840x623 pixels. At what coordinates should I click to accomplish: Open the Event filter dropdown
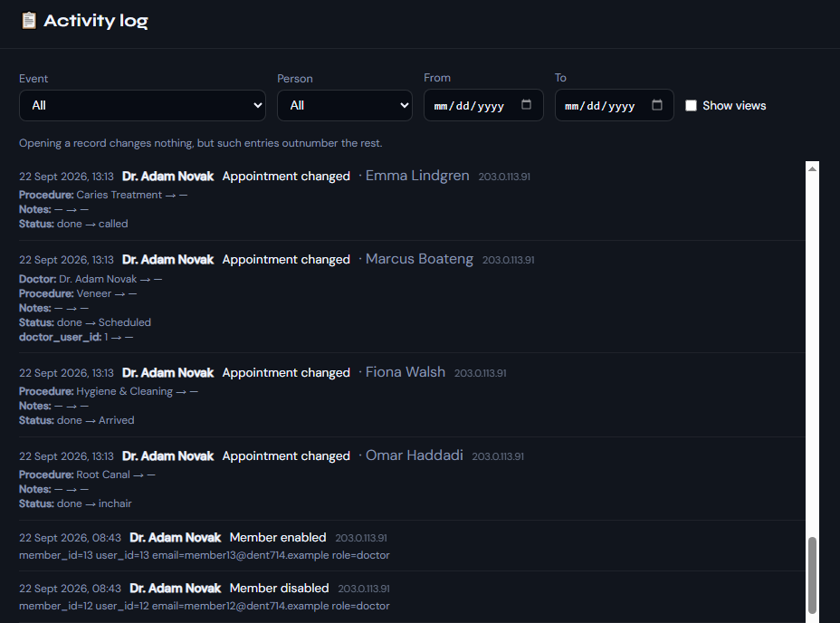click(142, 106)
